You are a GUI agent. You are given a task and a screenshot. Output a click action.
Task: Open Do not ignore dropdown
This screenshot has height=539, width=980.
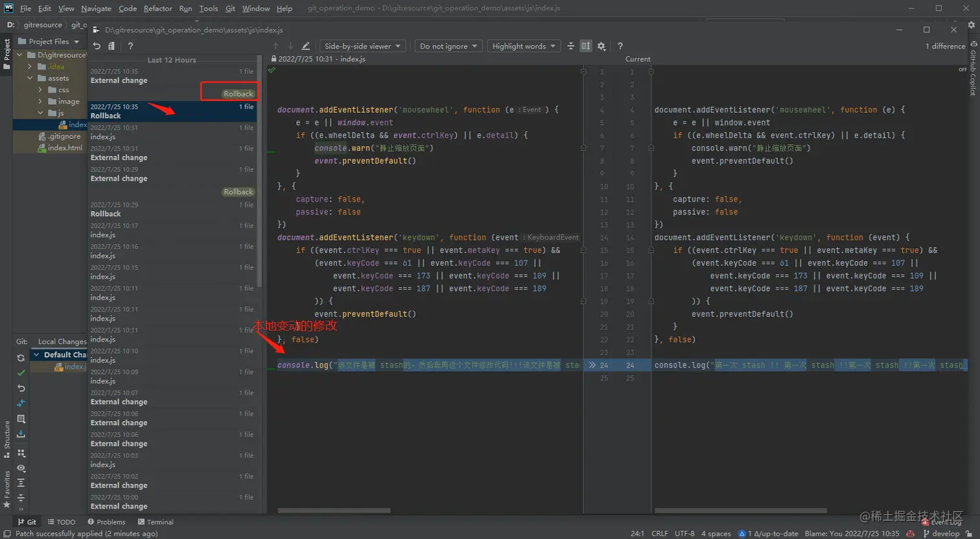pyautogui.click(x=449, y=46)
